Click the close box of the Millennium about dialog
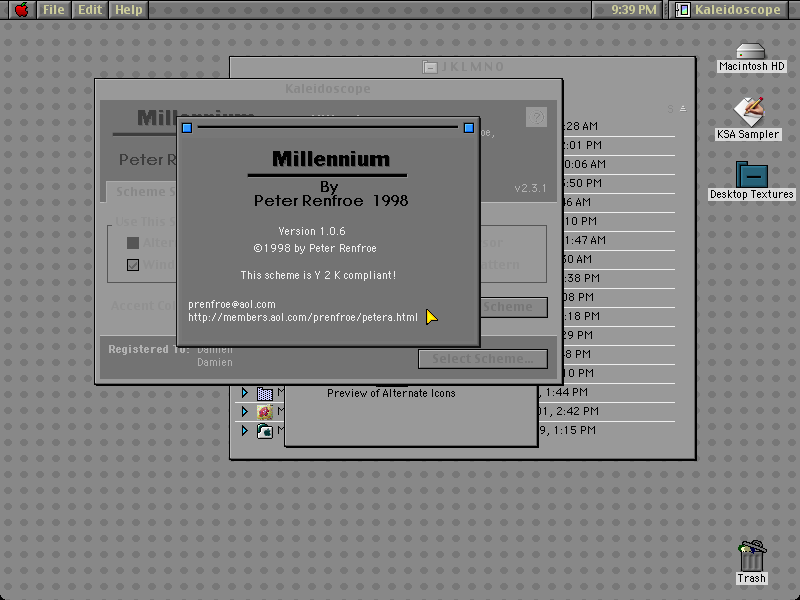Image resolution: width=800 pixels, height=600 pixels. pyautogui.click(x=187, y=128)
